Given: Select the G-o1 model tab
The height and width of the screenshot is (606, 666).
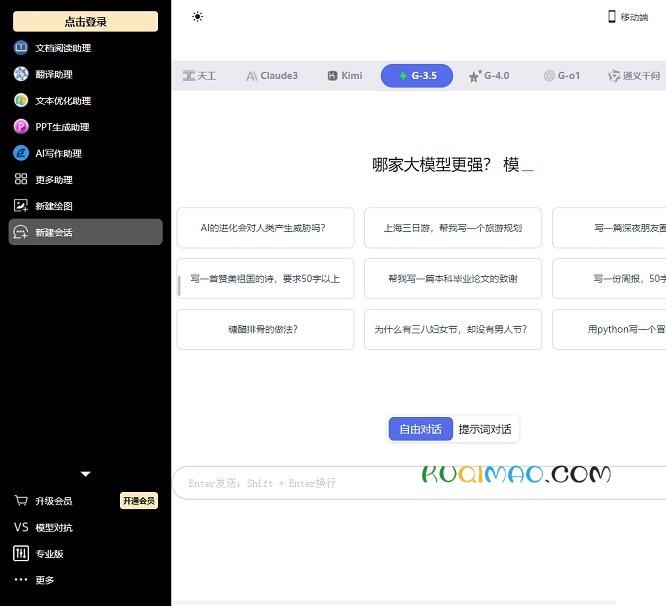Looking at the screenshot, I should tap(562, 76).
